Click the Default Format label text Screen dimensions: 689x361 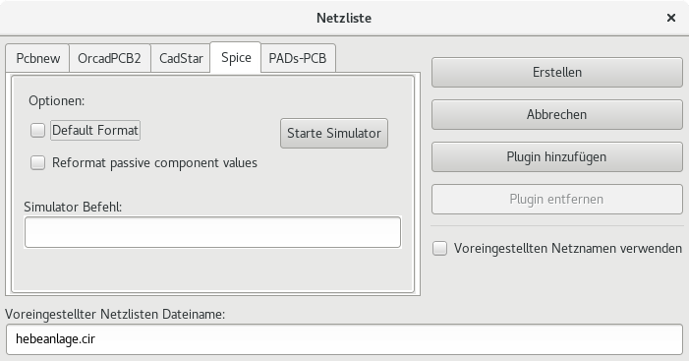pyautogui.click(x=95, y=130)
